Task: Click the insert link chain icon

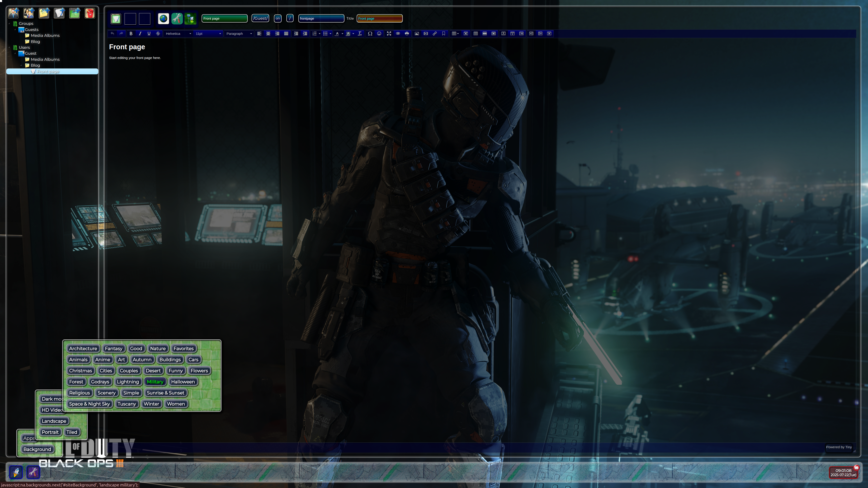Action: pyautogui.click(x=435, y=34)
